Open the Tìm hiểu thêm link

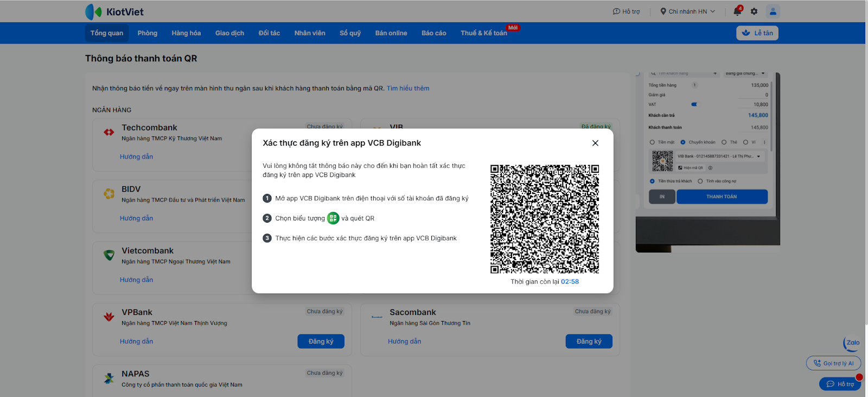pyautogui.click(x=408, y=89)
